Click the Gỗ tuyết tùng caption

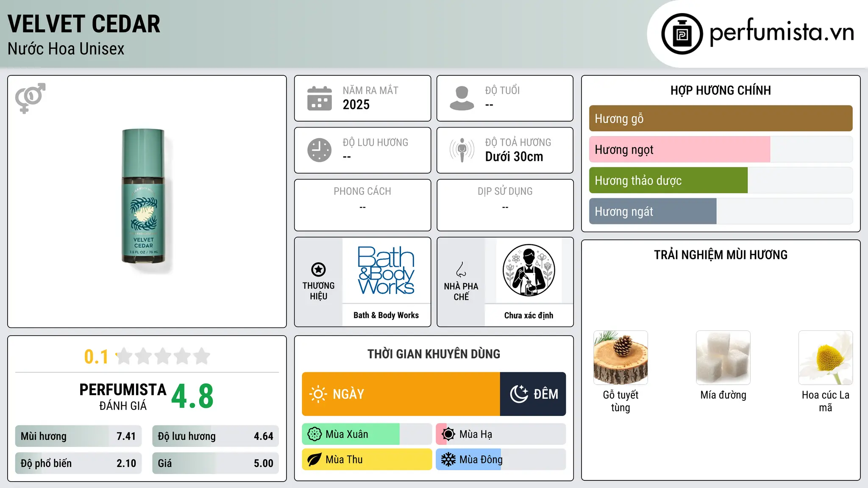point(620,401)
